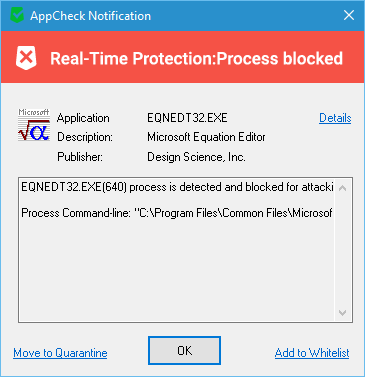Click the 'Real-Time Protection:Process blocked' banner heading
Viewport: 365px width, 377px height.
pos(196,58)
